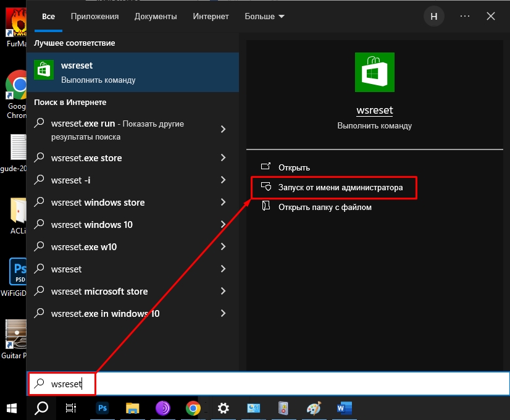Select the plain 'wsreset' web suggestion

click(x=66, y=269)
